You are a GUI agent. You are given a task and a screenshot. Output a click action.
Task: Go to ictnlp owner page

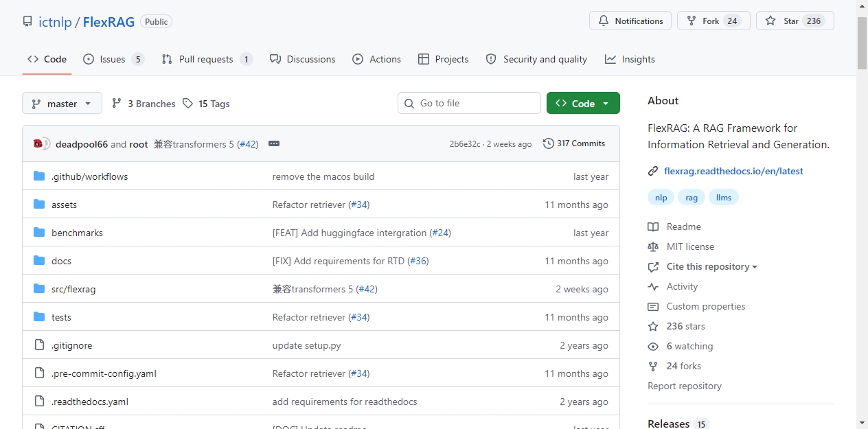click(x=55, y=21)
